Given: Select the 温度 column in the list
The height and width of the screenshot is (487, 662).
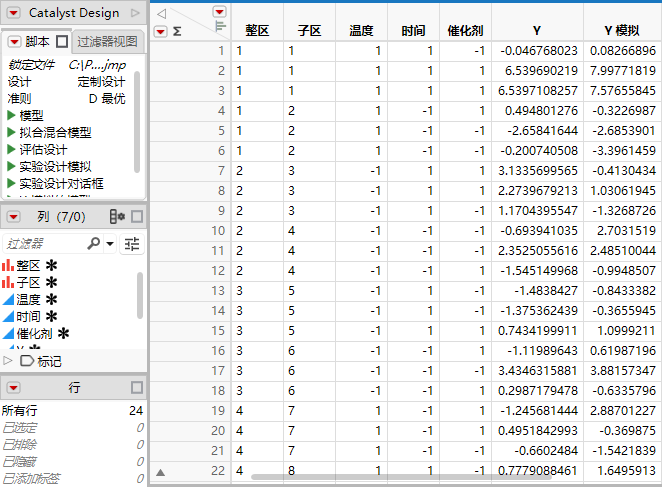Looking at the screenshot, I should 28,299.
